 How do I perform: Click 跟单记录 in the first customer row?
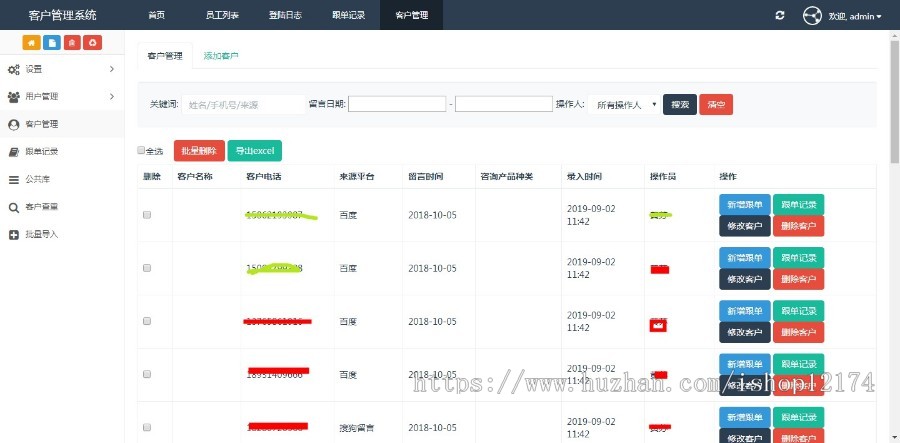(798, 205)
